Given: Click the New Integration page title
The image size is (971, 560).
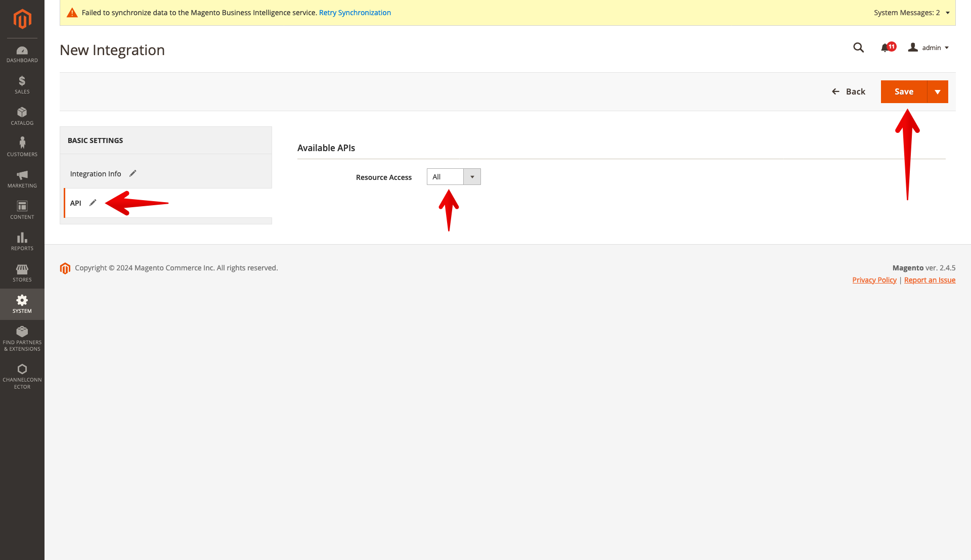Looking at the screenshot, I should point(112,50).
